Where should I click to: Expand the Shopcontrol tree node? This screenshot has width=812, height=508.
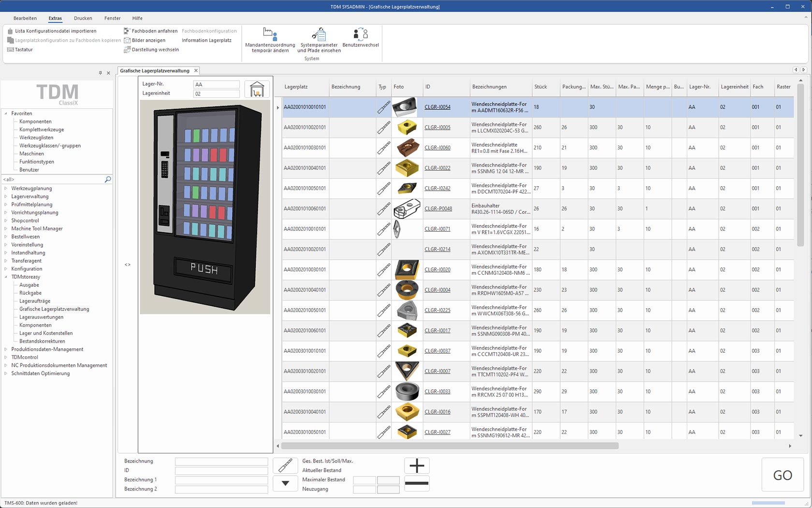(6, 221)
